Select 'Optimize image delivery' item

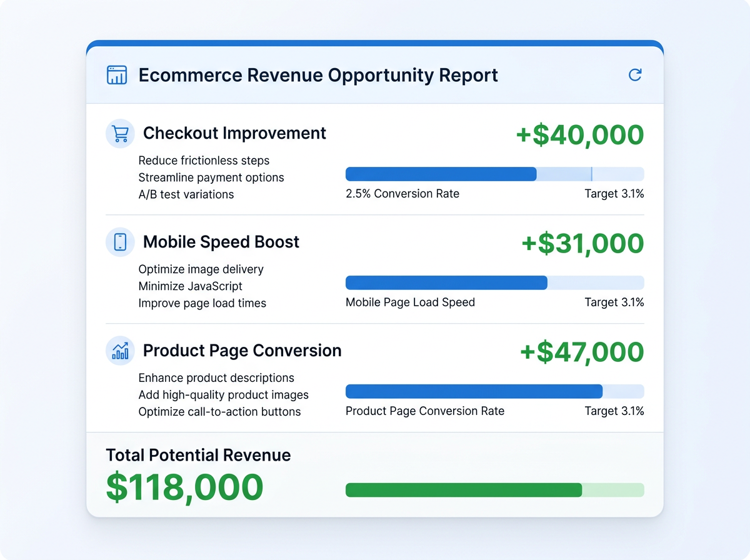click(201, 269)
